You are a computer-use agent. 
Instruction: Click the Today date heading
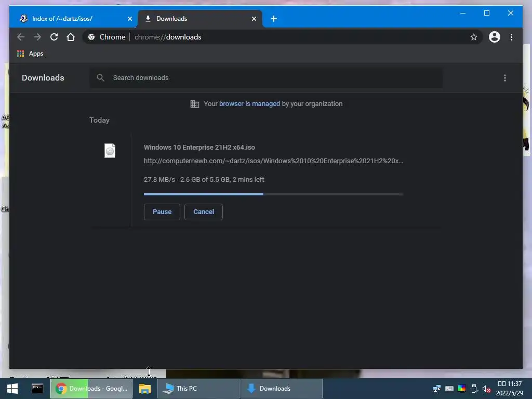click(x=99, y=120)
